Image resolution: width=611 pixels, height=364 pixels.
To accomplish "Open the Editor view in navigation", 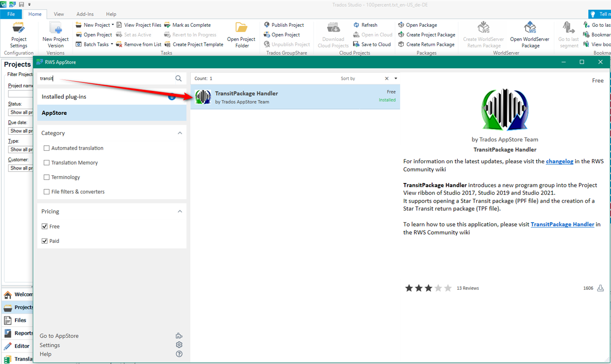I will 18,346.
